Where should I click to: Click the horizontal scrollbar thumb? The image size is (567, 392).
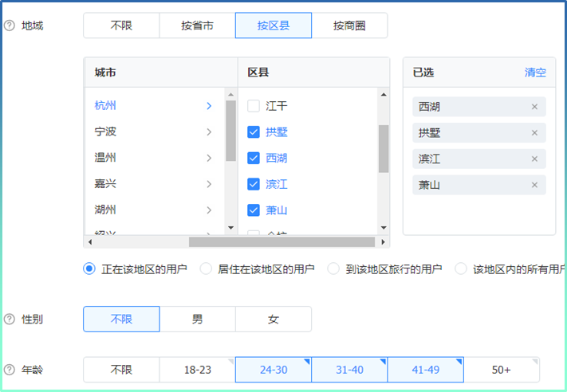point(282,241)
